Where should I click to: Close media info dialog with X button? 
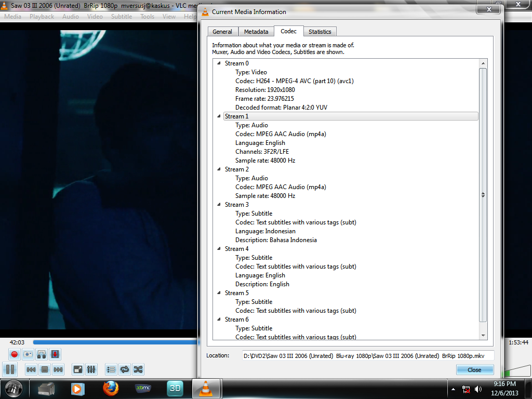click(x=488, y=9)
